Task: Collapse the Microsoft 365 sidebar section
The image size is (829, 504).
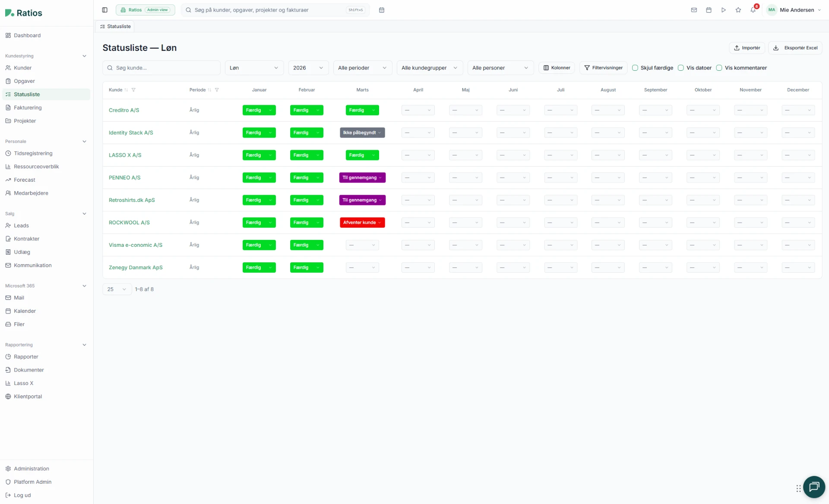Action: coord(85,286)
